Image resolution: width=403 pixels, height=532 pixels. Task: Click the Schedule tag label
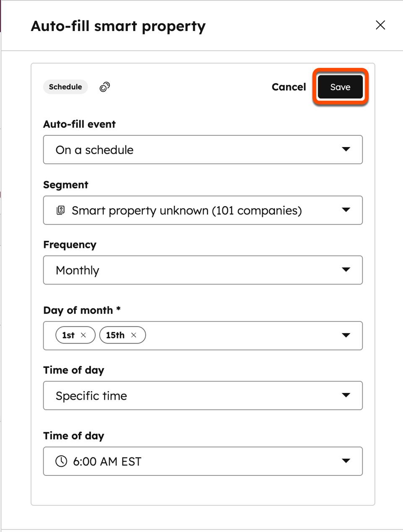tap(65, 87)
